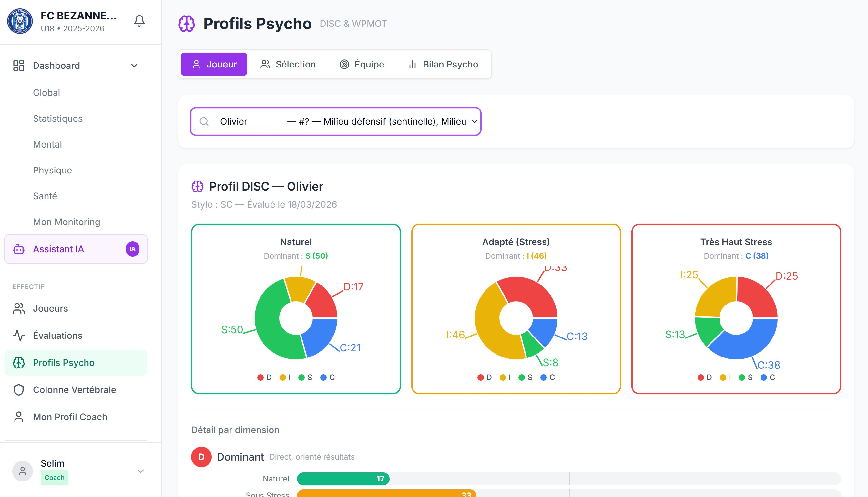The image size is (868, 497).
Task: Click the Sous Stress 33 orange bar
Action: coord(386,493)
